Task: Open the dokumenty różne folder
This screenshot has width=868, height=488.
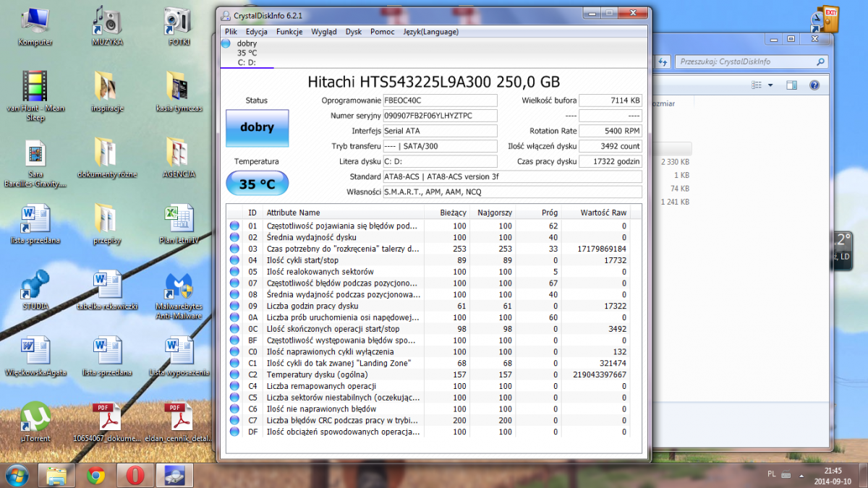Action: [107, 158]
